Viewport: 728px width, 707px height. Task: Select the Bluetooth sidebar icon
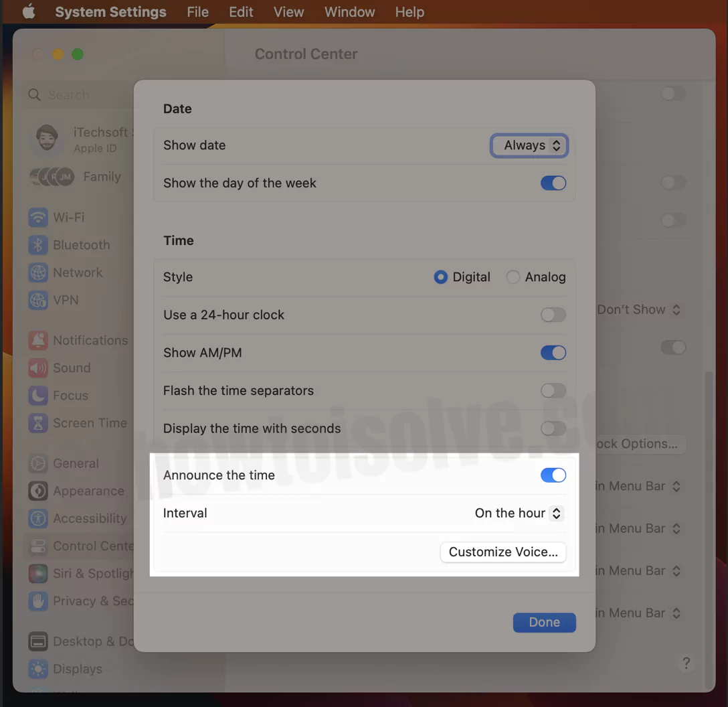coord(38,245)
